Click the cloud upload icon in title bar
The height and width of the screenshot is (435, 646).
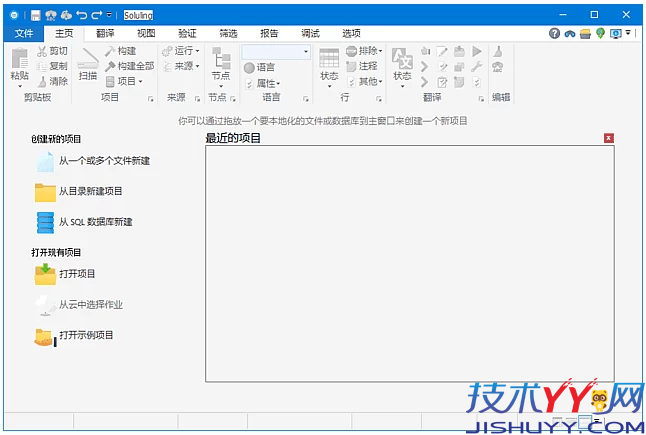click(66, 15)
